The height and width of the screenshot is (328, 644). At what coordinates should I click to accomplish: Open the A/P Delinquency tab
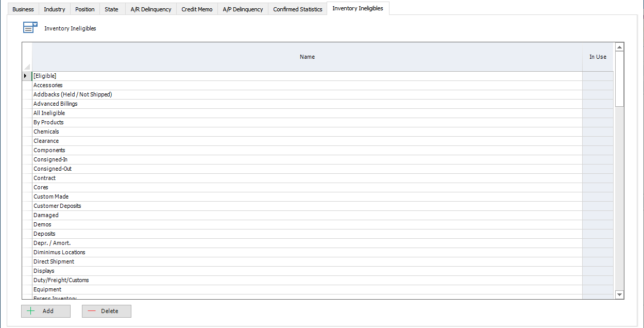click(x=243, y=9)
